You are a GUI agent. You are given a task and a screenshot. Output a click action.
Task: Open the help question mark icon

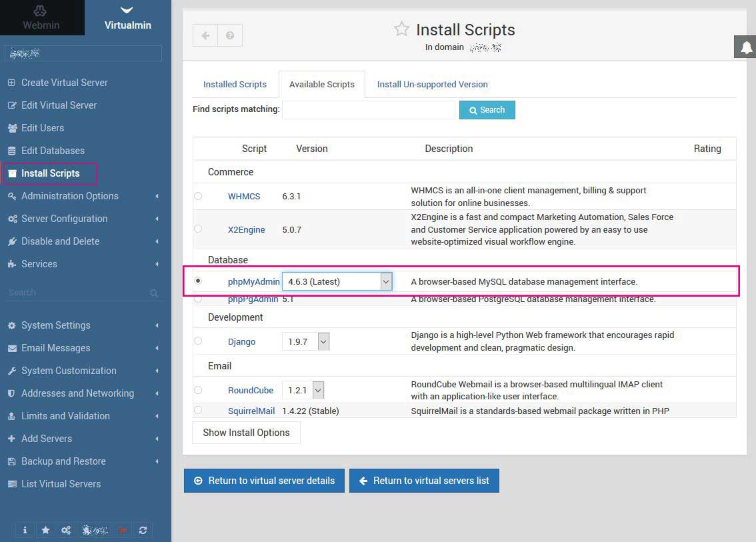[230, 35]
